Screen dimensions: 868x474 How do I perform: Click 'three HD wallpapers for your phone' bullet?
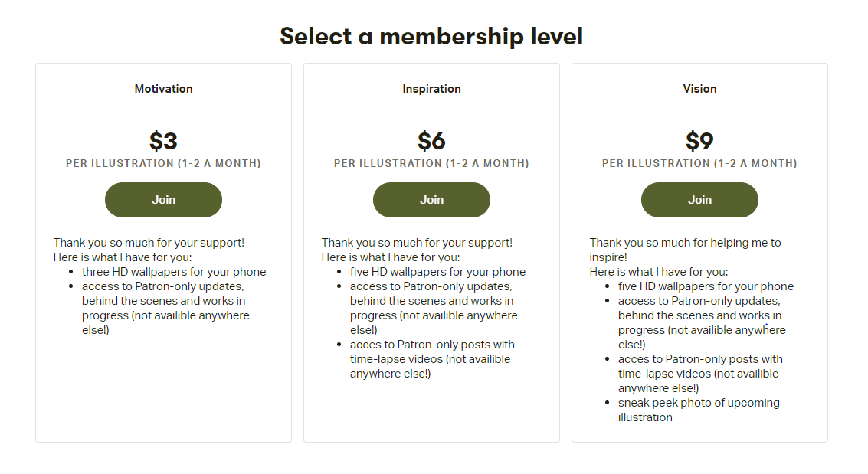[x=174, y=272]
